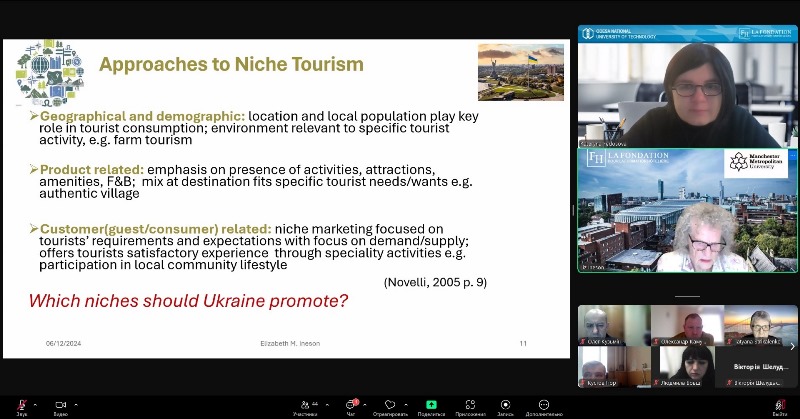
Task: Open the three-dot menu on the Manchester Metropolitan video tile
Action: [x=792, y=154]
